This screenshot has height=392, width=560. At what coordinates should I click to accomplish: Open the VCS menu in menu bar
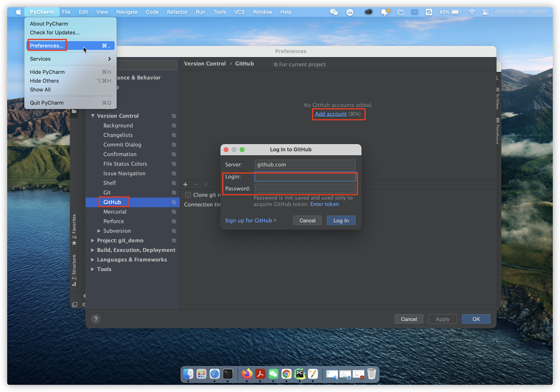coord(239,12)
